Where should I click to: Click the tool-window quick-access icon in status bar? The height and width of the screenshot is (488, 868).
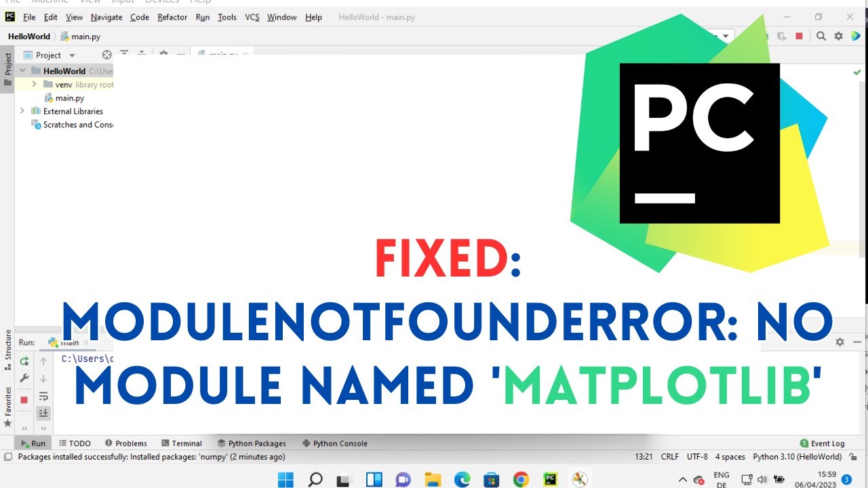click(7, 457)
